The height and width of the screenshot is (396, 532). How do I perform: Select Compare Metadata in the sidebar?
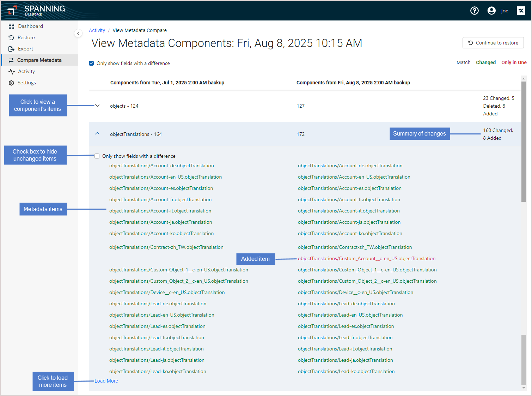click(39, 60)
